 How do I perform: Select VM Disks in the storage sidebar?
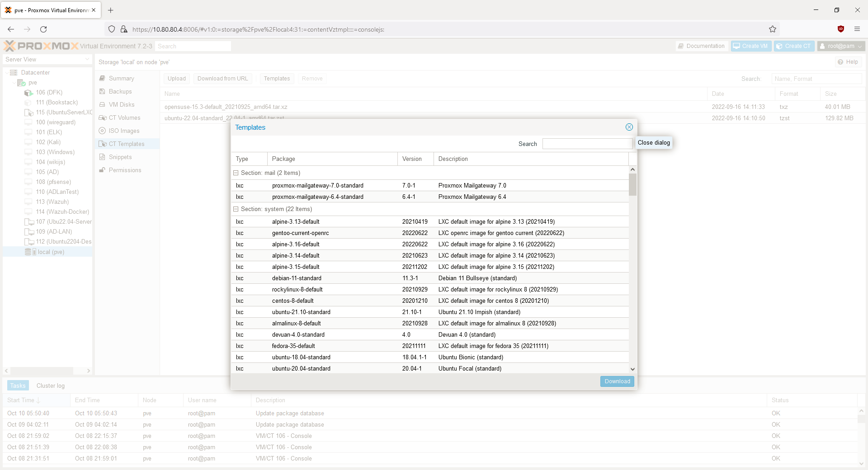coord(122,104)
